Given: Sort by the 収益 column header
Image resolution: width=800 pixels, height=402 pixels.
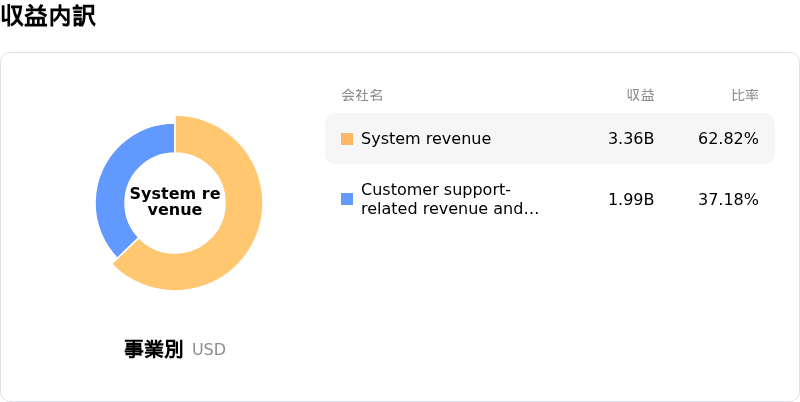Looking at the screenshot, I should [640, 96].
